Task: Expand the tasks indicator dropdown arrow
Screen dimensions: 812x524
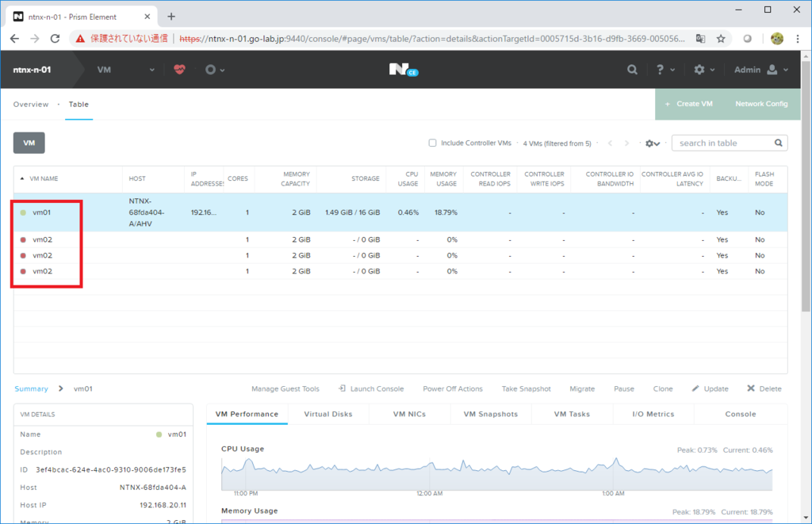Action: pyautogui.click(x=222, y=70)
